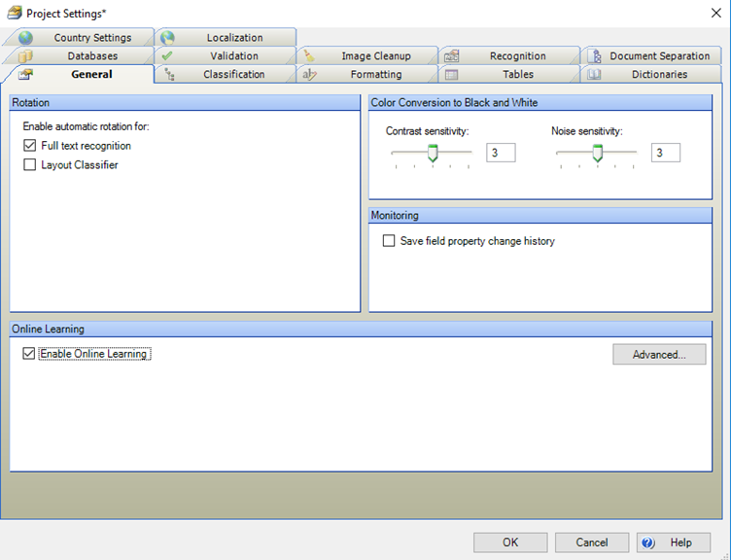Switch to the Classification tab

click(233, 74)
